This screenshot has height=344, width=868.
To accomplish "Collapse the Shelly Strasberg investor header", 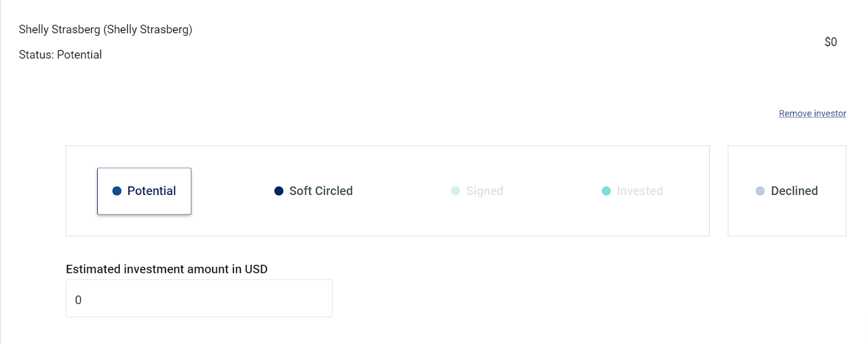I will click(x=106, y=29).
